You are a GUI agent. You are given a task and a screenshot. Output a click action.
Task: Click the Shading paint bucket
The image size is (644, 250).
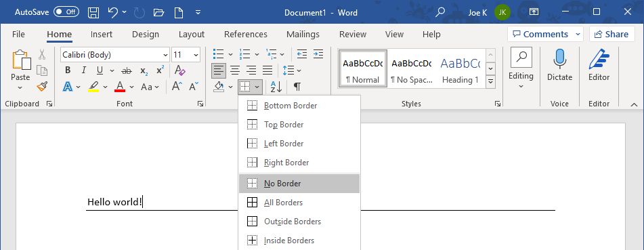[x=219, y=86]
